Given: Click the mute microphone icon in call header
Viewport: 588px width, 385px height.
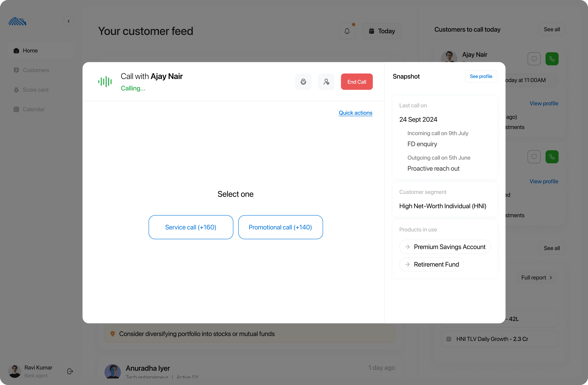Looking at the screenshot, I should pyautogui.click(x=303, y=82).
